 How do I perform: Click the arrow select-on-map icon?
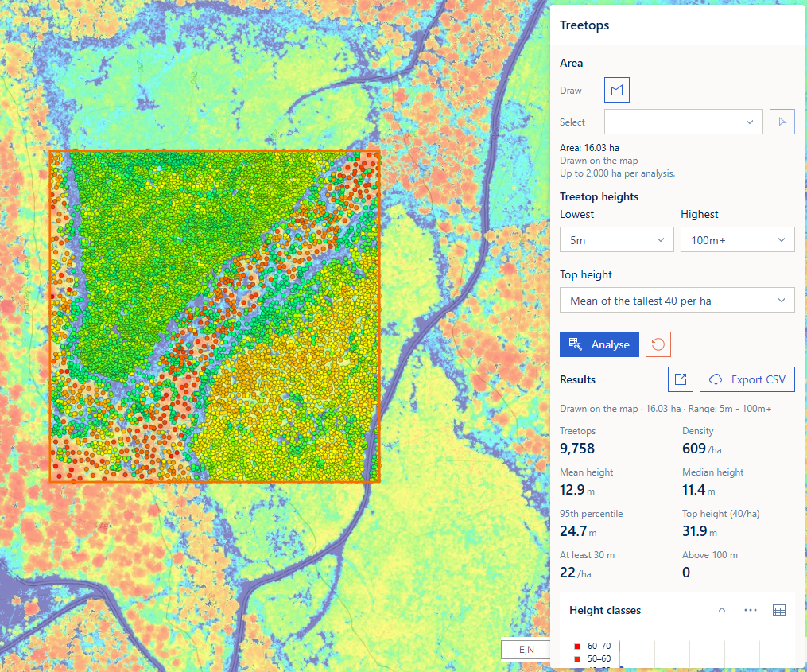click(782, 122)
